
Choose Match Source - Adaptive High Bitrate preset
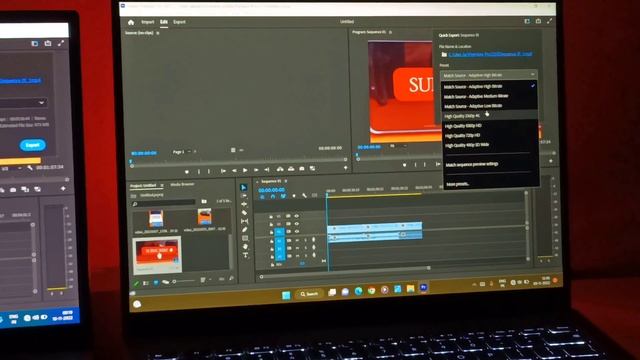(489, 86)
